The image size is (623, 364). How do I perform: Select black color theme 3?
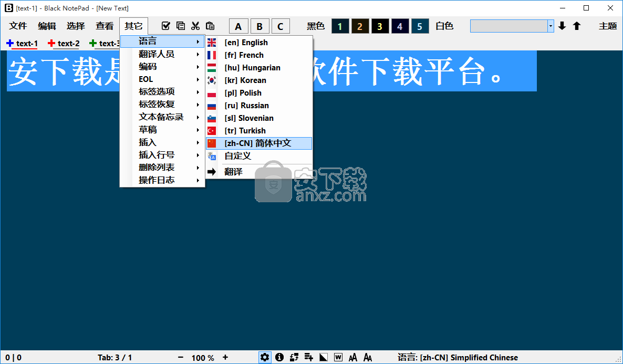coord(380,26)
